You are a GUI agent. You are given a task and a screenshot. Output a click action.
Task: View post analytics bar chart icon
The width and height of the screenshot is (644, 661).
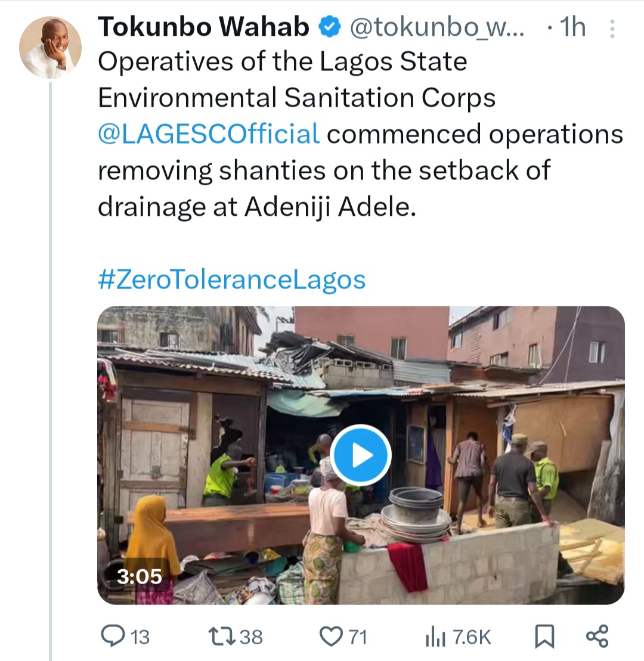tap(435, 637)
